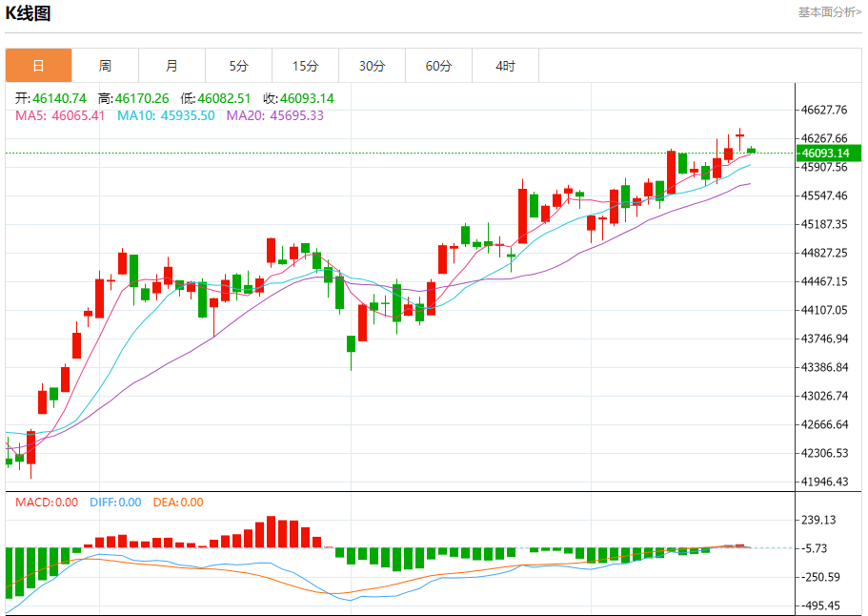Click the K线图 heading
The height and width of the screenshot is (616, 868).
[x=28, y=12]
